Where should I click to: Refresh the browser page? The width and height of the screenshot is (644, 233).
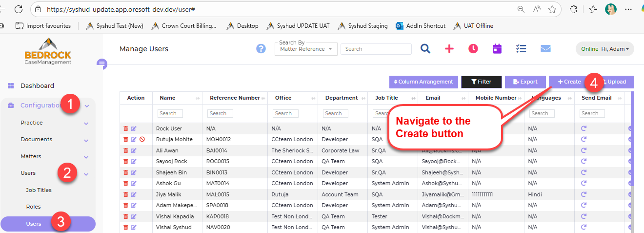19,9
